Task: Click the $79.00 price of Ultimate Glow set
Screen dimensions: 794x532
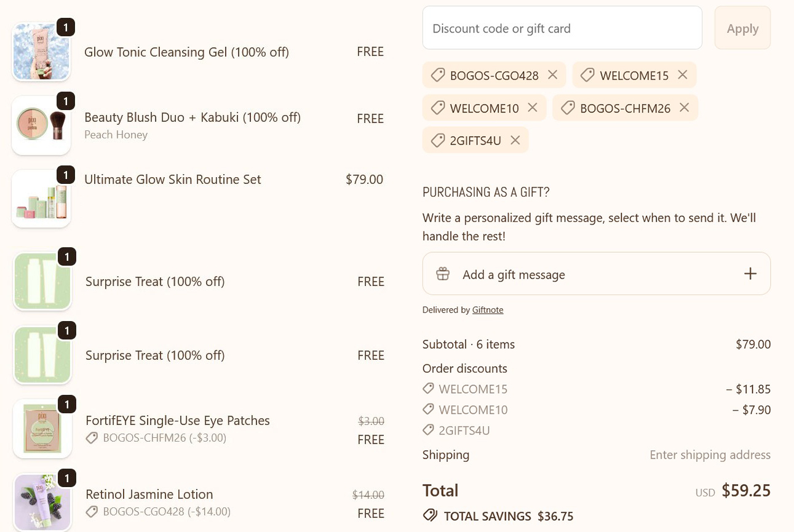Action: [x=364, y=179]
